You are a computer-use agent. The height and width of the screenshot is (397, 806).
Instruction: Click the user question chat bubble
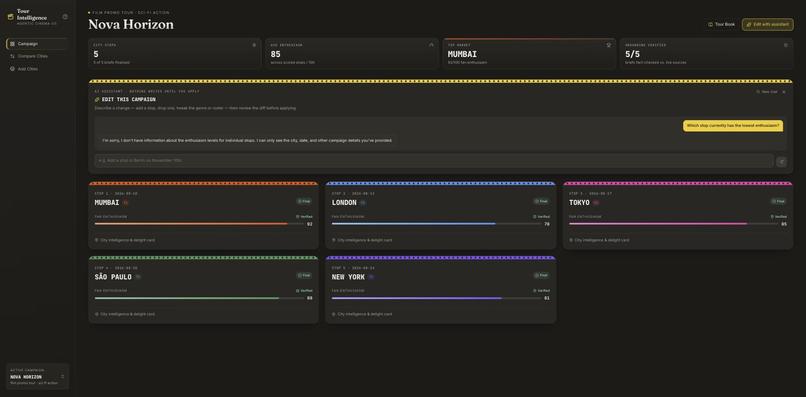tap(733, 125)
